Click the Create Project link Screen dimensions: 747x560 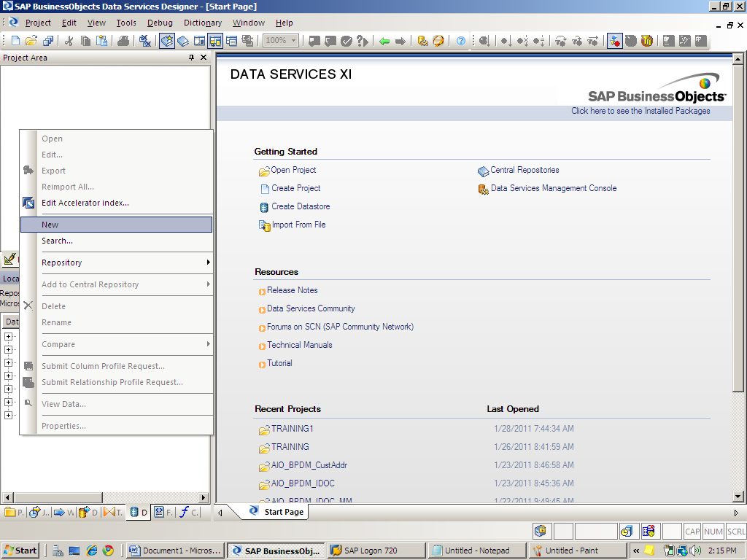(296, 188)
